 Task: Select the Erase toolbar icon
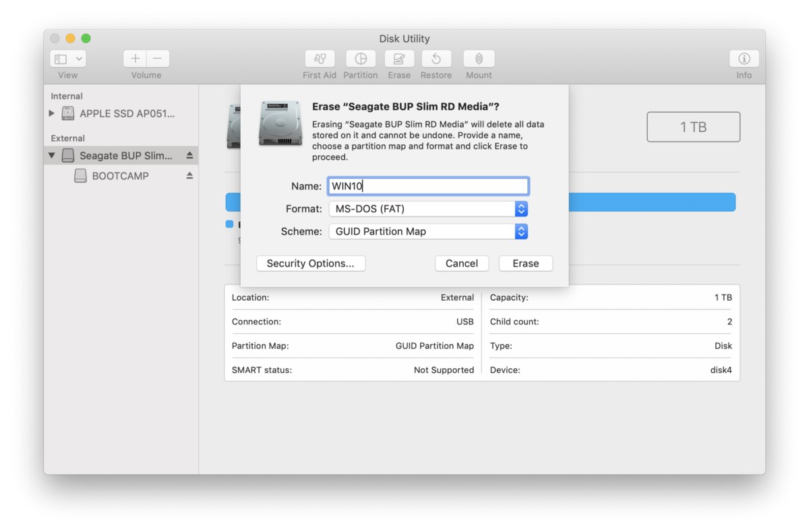click(x=399, y=59)
